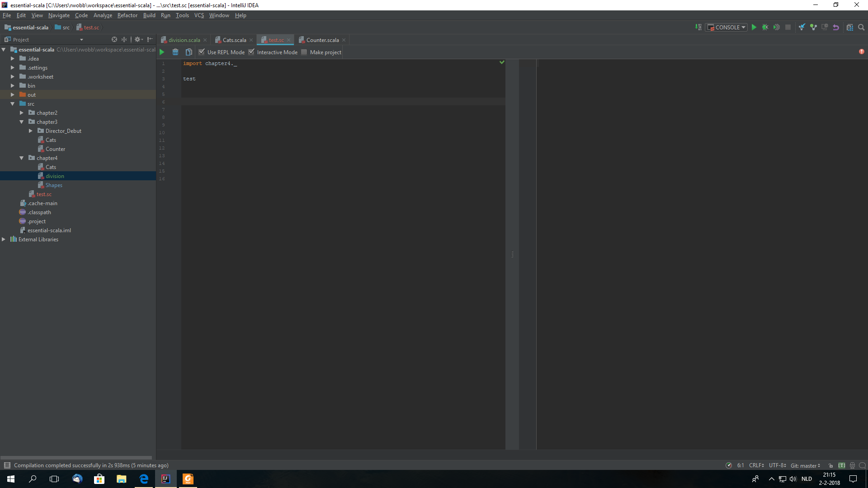Start debugging with the green bug icon

(765, 27)
